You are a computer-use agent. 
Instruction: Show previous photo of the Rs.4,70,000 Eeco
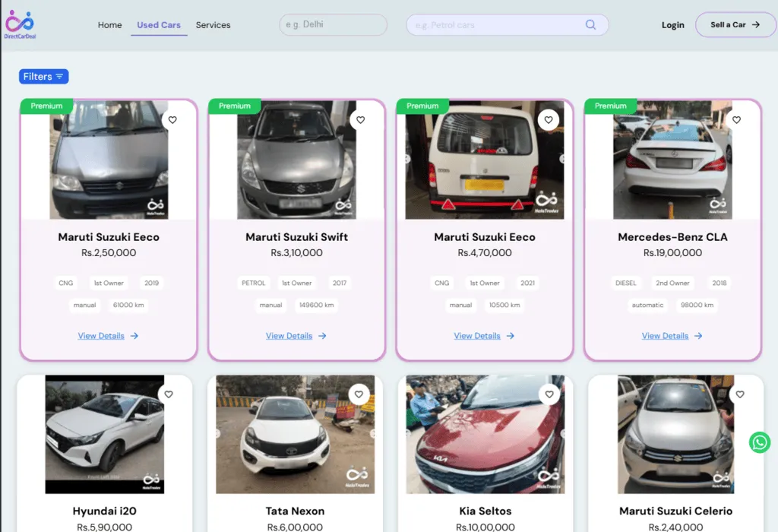click(x=408, y=159)
